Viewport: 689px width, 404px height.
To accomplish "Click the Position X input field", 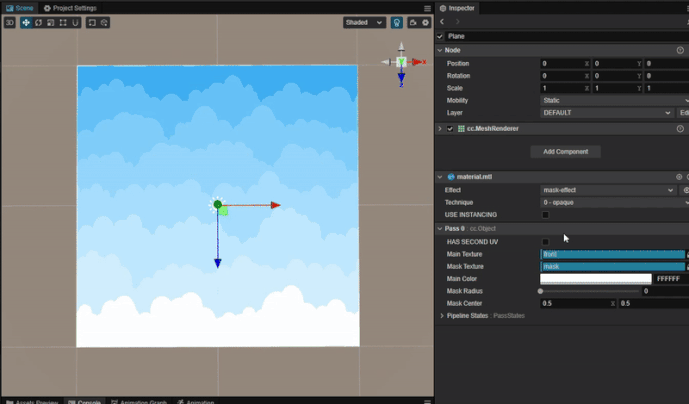I will coord(565,63).
